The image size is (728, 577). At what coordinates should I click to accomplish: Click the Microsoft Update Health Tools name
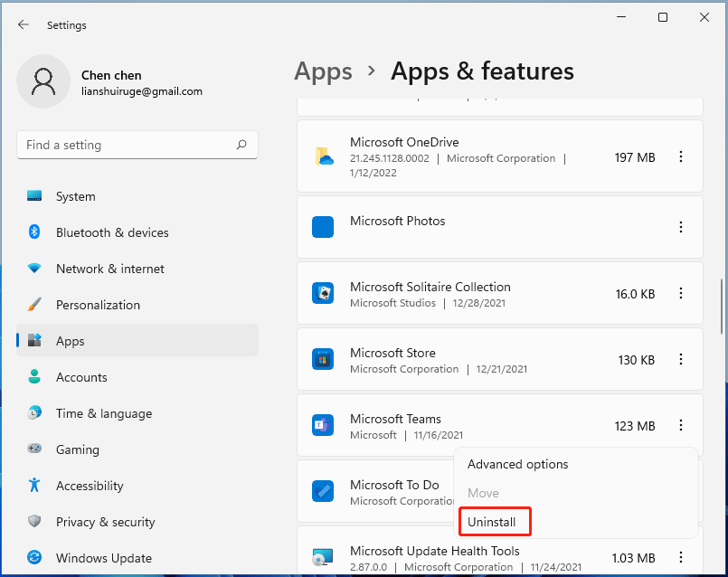pos(435,551)
